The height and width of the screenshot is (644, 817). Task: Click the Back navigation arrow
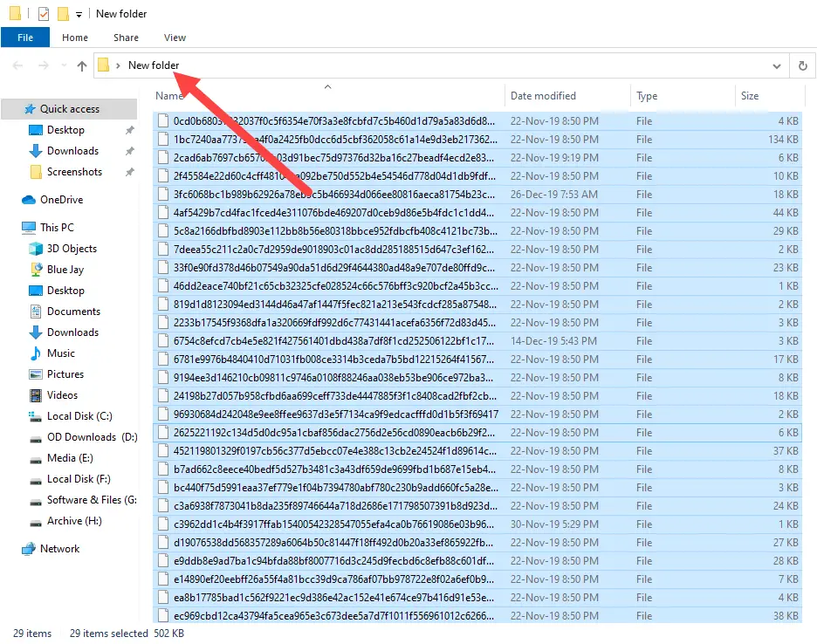click(x=17, y=65)
